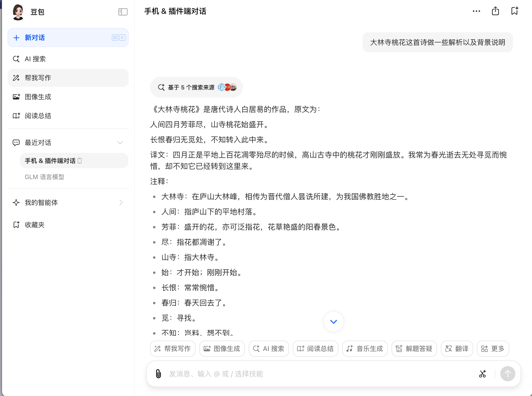
Task: Open 图像生成 from the sidebar
Action: tap(38, 97)
